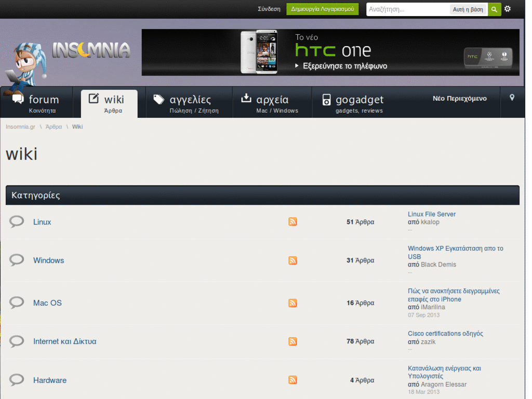Open Κατανάλωση ενέργειας και Υπολογιστές article
The image size is (532, 399).
445,372
